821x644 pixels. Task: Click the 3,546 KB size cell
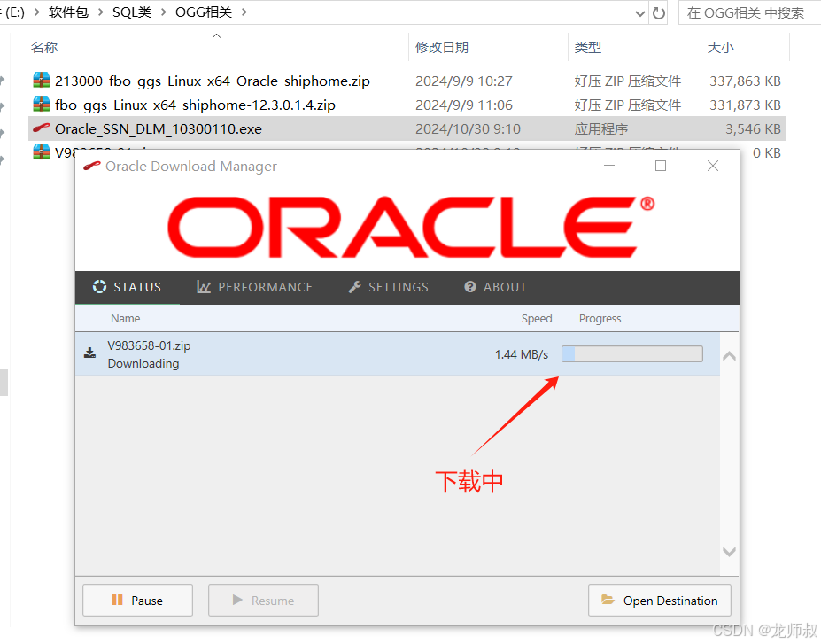click(753, 129)
